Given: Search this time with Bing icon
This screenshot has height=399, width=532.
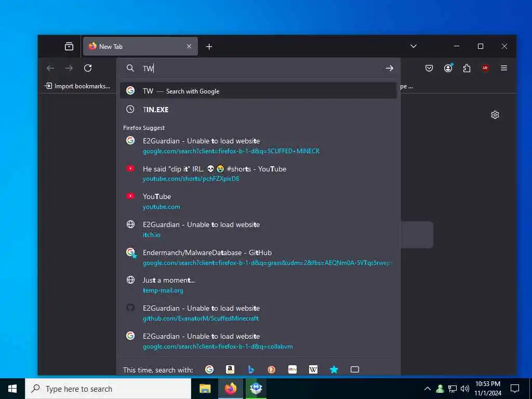Looking at the screenshot, I should [x=251, y=369].
